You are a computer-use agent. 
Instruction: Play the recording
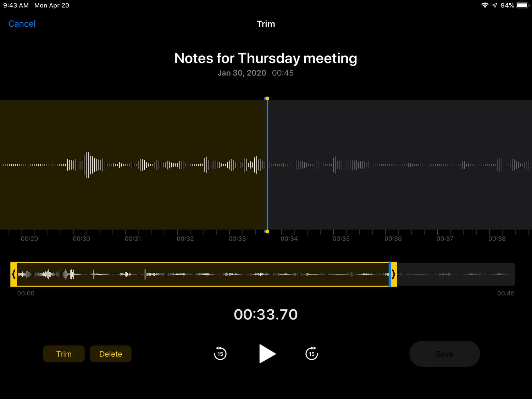[267, 354]
